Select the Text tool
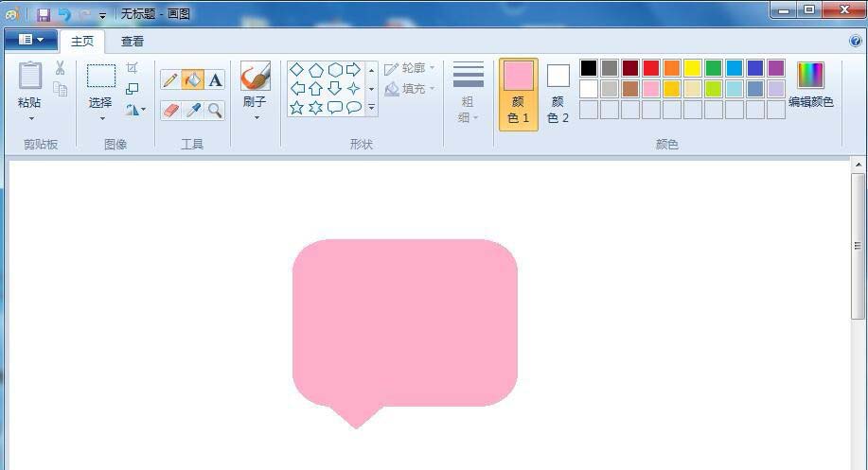 (x=215, y=79)
